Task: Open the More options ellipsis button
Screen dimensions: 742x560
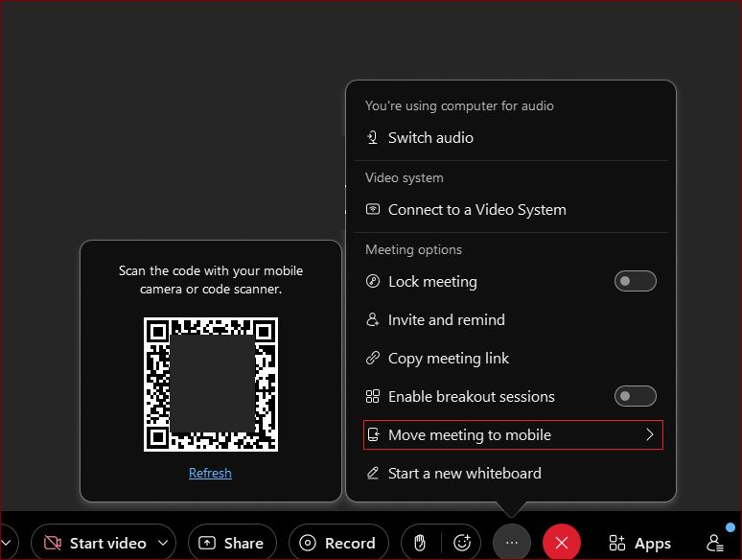Action: (x=512, y=543)
